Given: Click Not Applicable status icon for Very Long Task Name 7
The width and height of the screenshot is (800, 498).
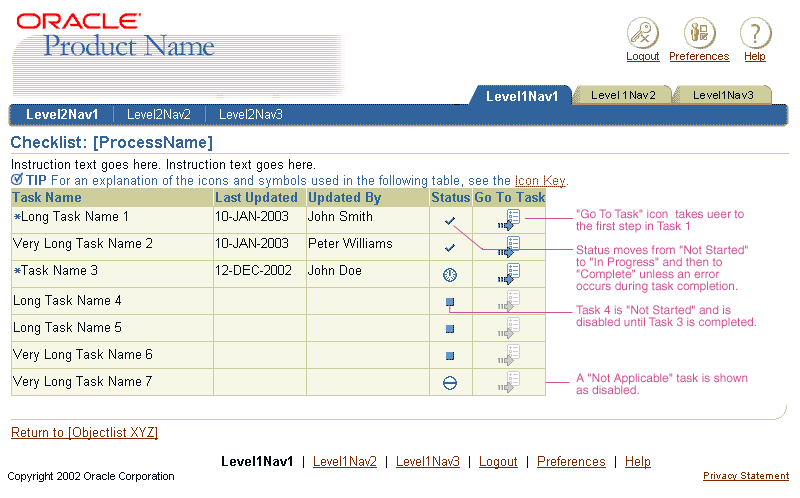Looking at the screenshot, I should [x=449, y=383].
